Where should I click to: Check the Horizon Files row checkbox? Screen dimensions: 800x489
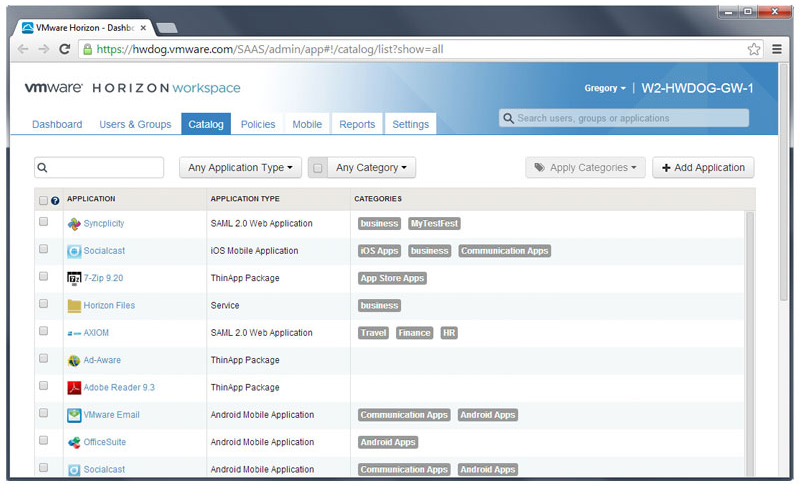point(43,304)
